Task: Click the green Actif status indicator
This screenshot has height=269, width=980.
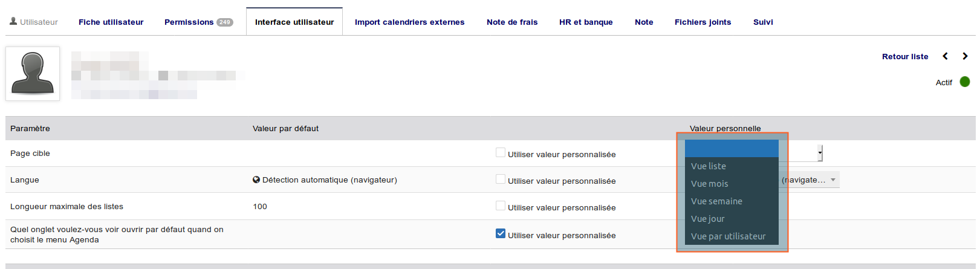Action: 965,82
